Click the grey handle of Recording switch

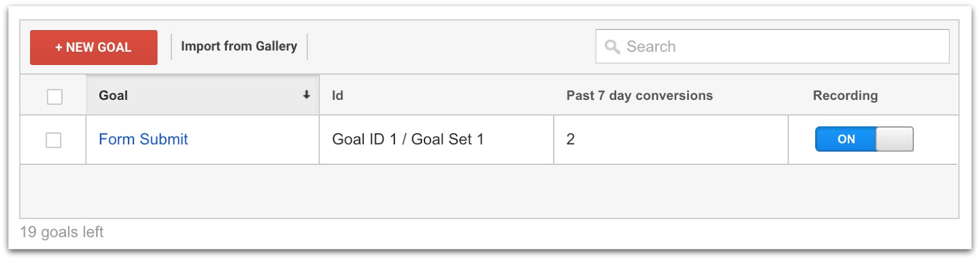point(894,139)
